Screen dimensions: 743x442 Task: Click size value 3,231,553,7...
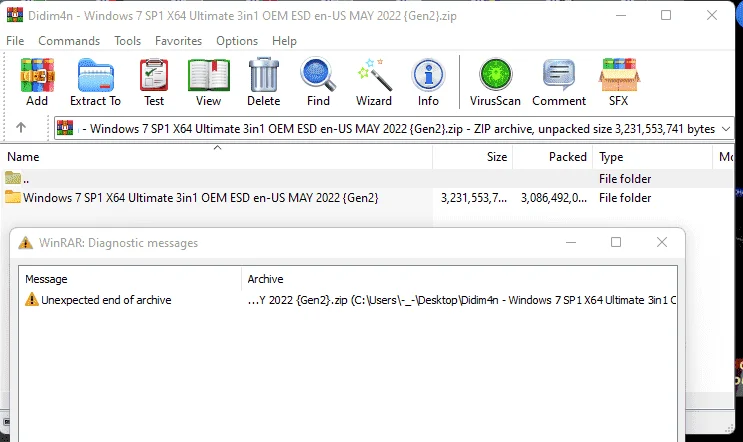click(474, 198)
